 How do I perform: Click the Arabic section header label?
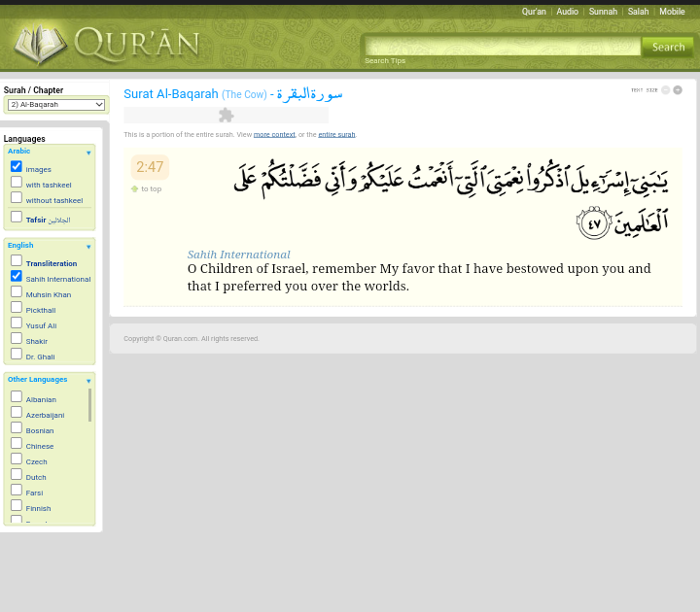[18, 152]
